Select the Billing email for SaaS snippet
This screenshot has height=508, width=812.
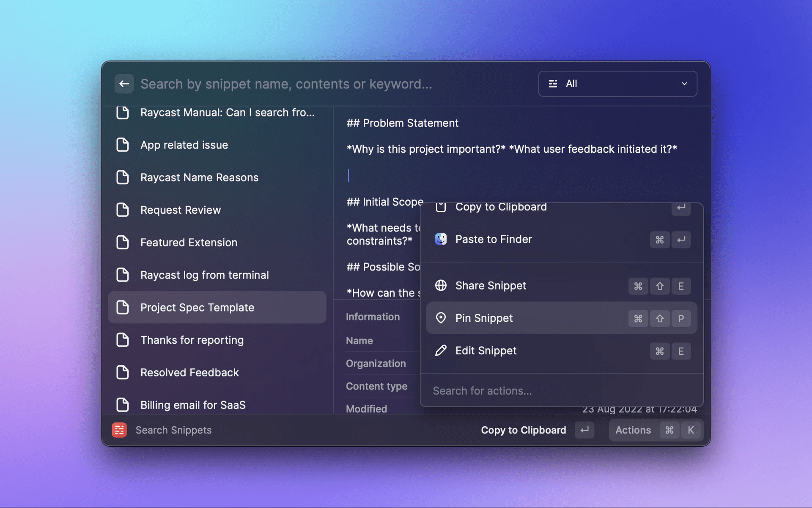click(x=192, y=405)
